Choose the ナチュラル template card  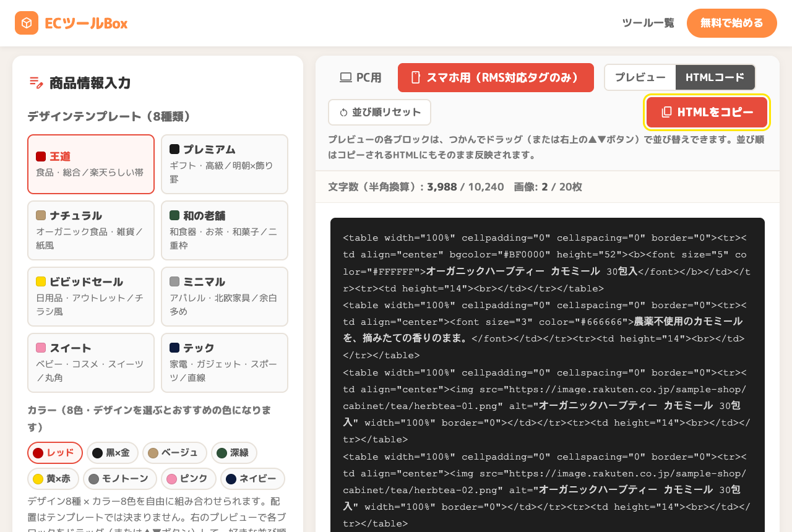(x=91, y=230)
